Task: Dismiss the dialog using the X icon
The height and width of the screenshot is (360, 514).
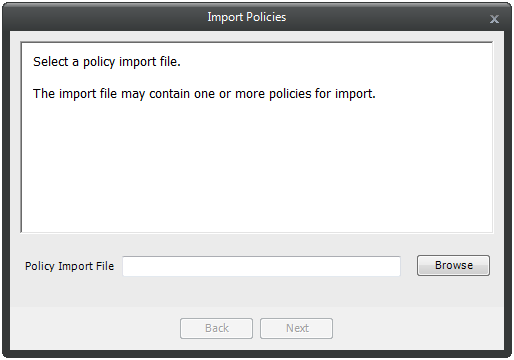Action: [x=494, y=19]
